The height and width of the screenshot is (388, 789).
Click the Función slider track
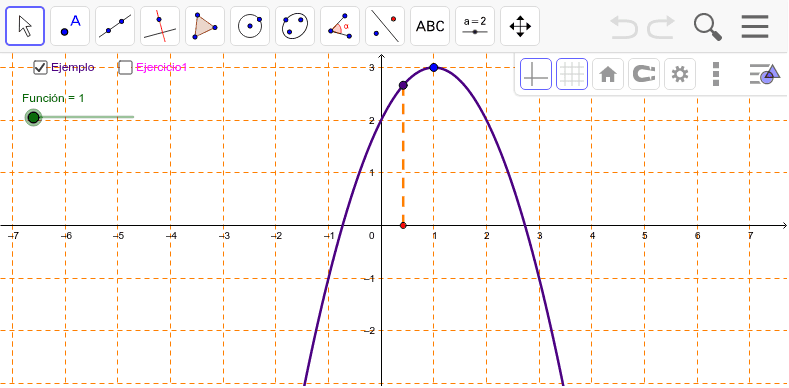(x=84, y=118)
